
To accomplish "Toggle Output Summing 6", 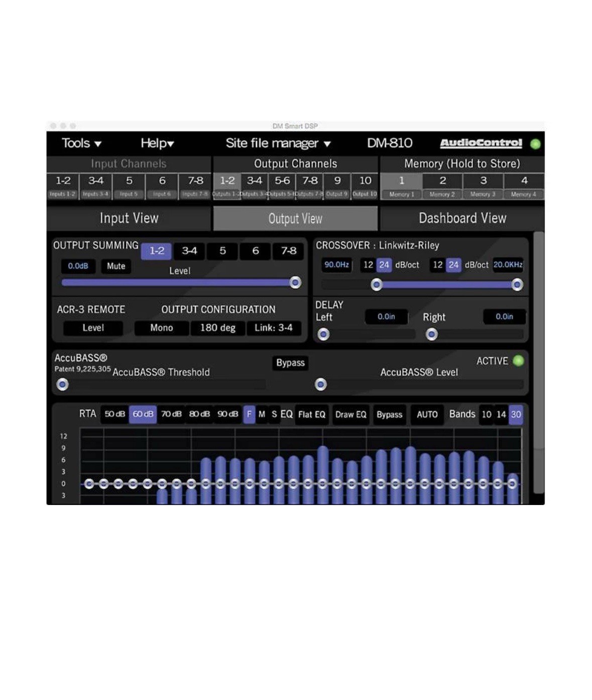I will point(256,251).
